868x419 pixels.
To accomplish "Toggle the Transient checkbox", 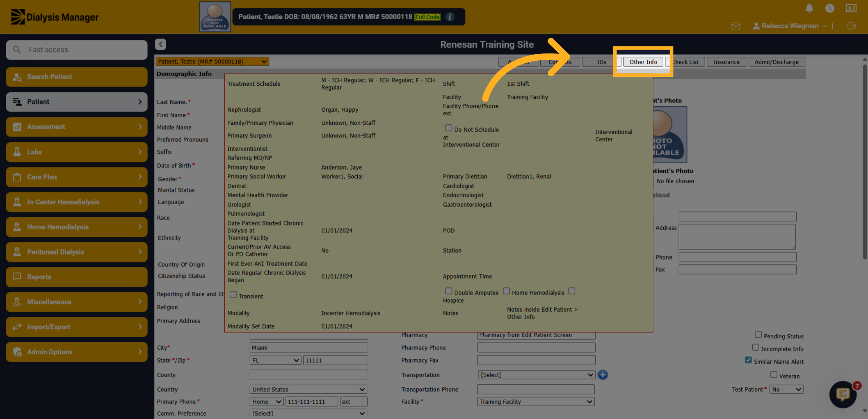I will (233, 295).
